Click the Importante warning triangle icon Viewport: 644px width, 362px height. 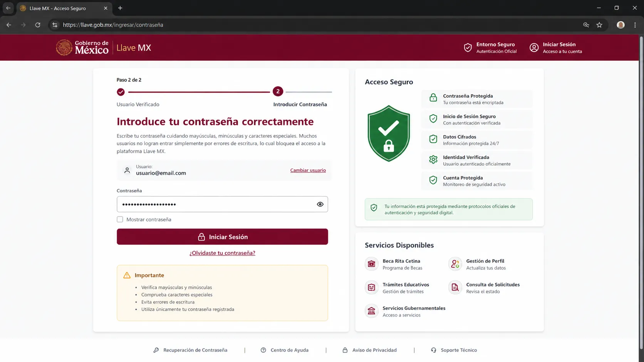click(x=127, y=275)
